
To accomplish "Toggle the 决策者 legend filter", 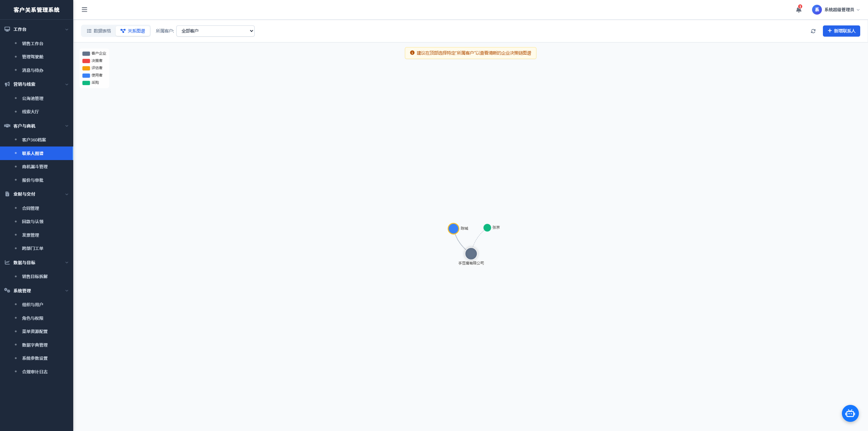I will point(93,61).
